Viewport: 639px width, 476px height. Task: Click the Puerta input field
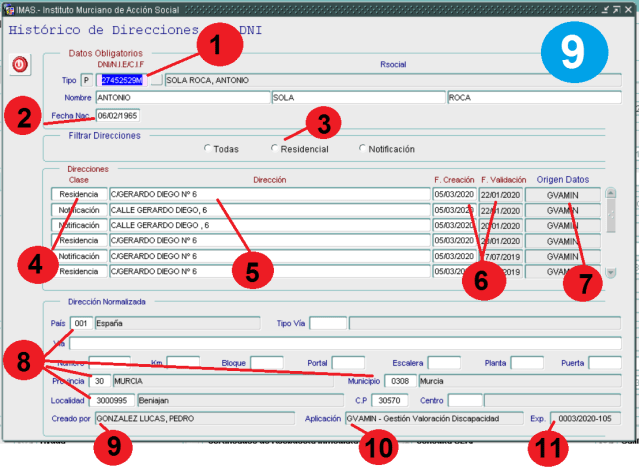coord(605,362)
